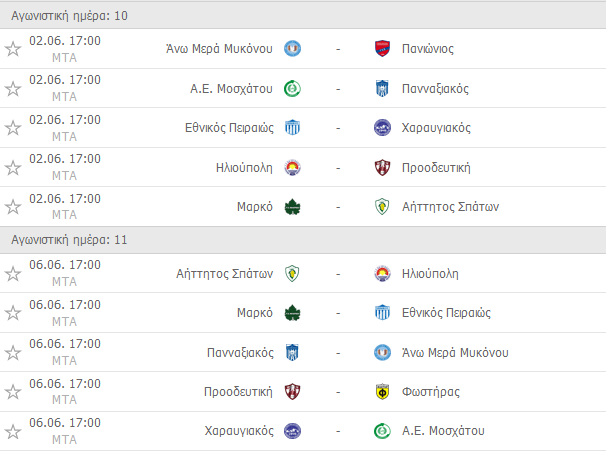The image size is (606, 452).
Task: Toggle the favorite star for Προοδευτική - Φωστήρας
Action: [x=13, y=391]
